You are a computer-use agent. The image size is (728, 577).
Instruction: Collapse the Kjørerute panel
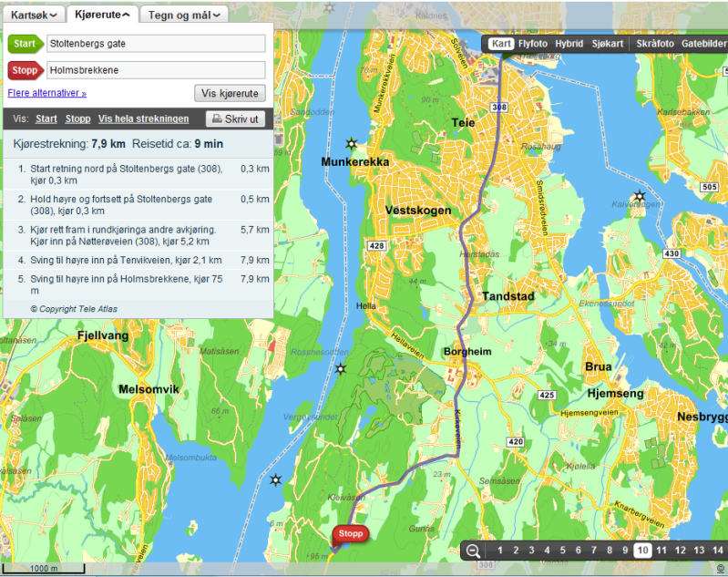[100, 15]
